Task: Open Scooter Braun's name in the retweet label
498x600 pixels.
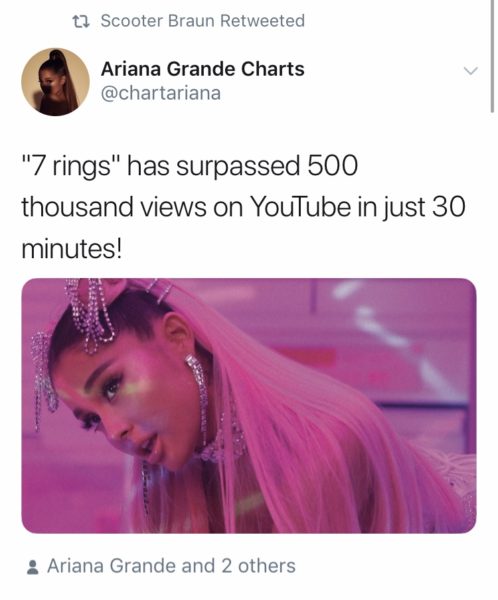Action: coord(158,21)
